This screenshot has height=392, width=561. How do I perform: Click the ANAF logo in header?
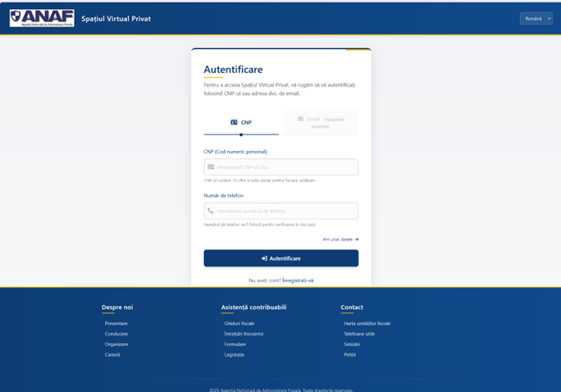coord(42,18)
